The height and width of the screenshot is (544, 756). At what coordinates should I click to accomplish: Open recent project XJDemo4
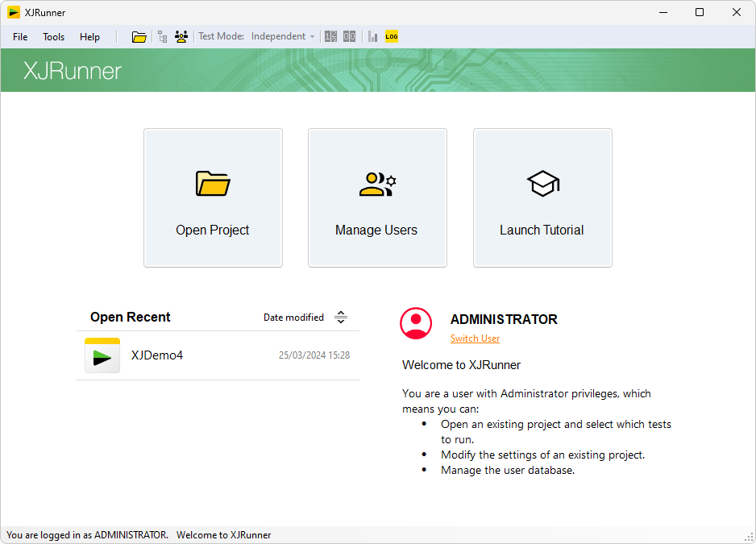coord(157,355)
